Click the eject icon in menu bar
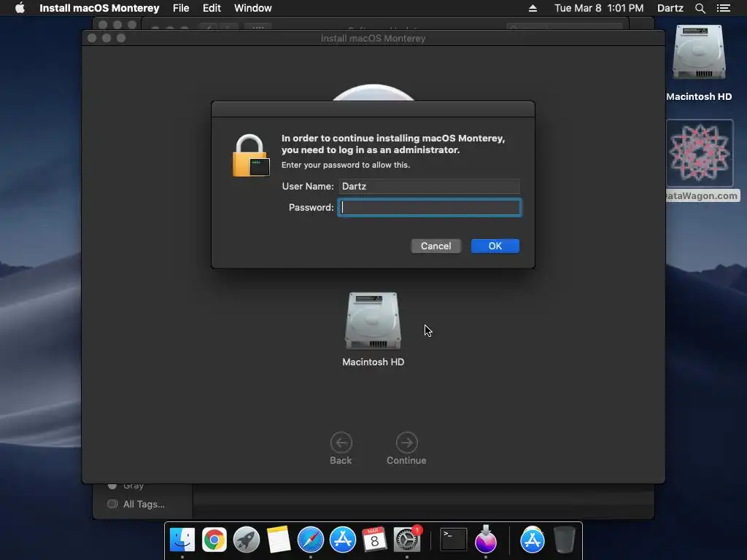Viewport: 747px width, 560px height. [533, 8]
